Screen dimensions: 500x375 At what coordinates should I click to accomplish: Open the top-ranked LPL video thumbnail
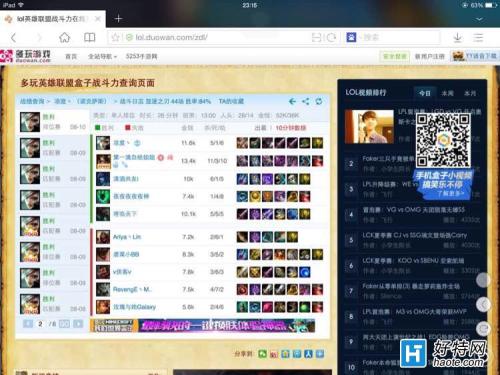click(x=369, y=127)
